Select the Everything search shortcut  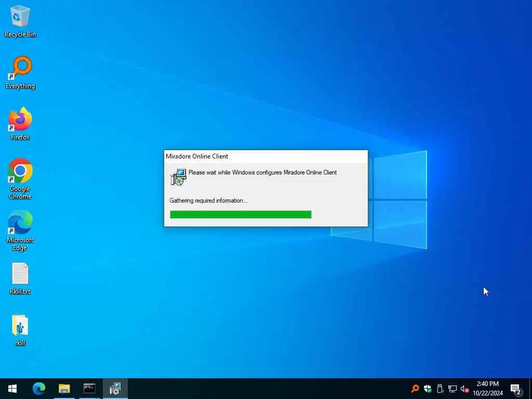tap(20, 73)
